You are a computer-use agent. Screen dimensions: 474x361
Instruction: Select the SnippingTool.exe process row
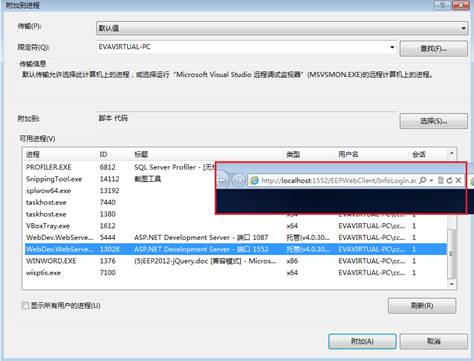click(x=120, y=179)
